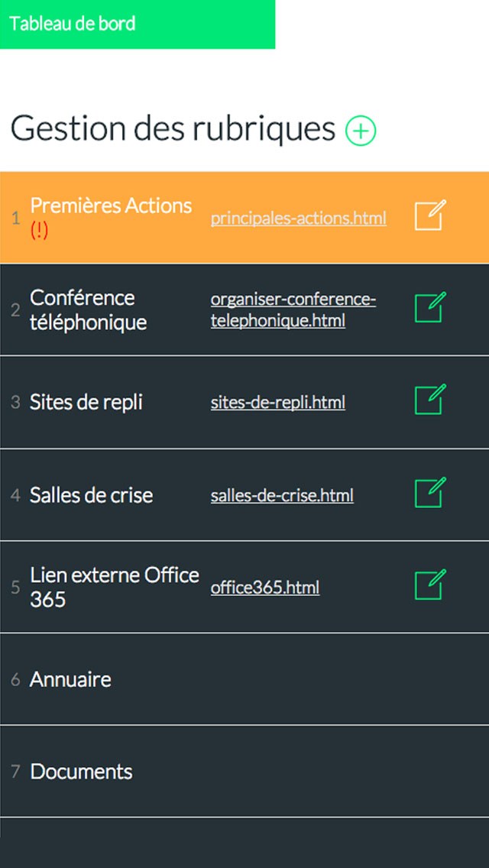Open edit icon for Conférence téléphonique
Image resolution: width=489 pixels, height=868 pixels.
[x=429, y=308]
